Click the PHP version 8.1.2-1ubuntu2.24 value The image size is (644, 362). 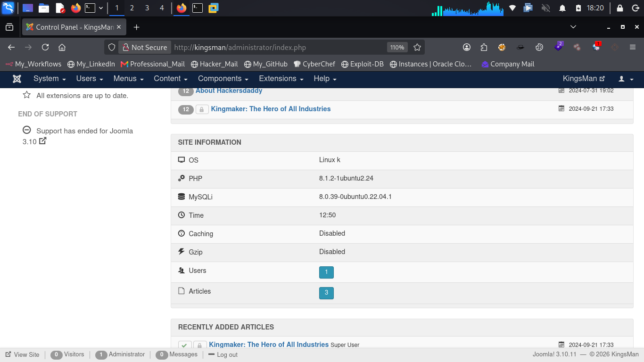point(346,178)
